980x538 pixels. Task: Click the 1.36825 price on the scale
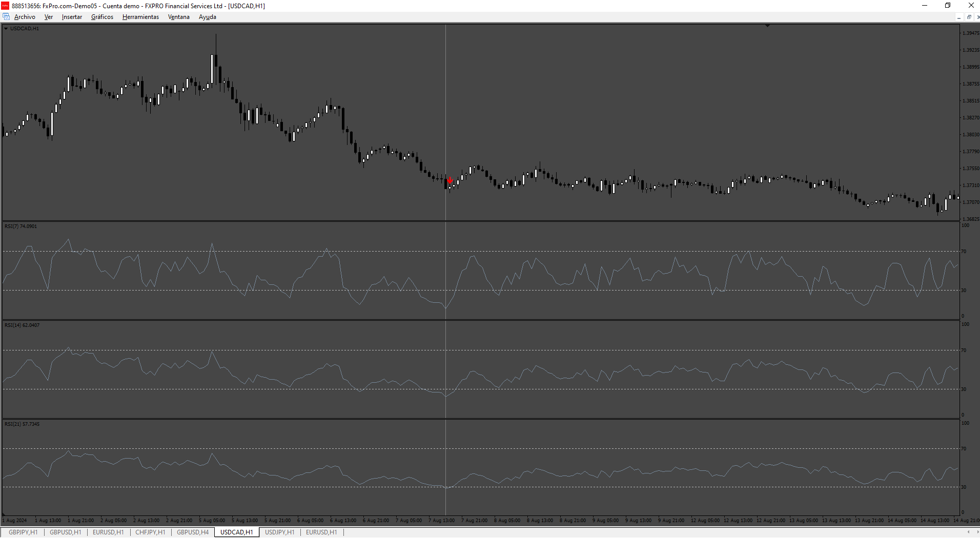[x=971, y=219]
